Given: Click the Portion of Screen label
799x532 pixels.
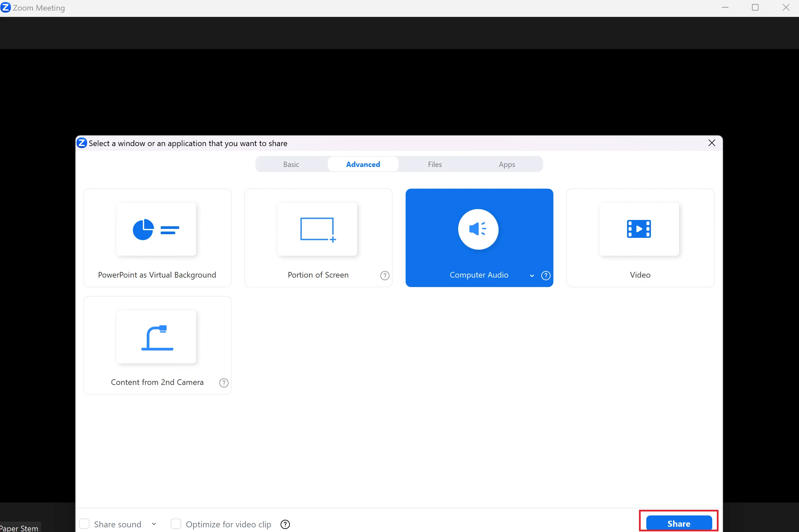Looking at the screenshot, I should 318,275.
